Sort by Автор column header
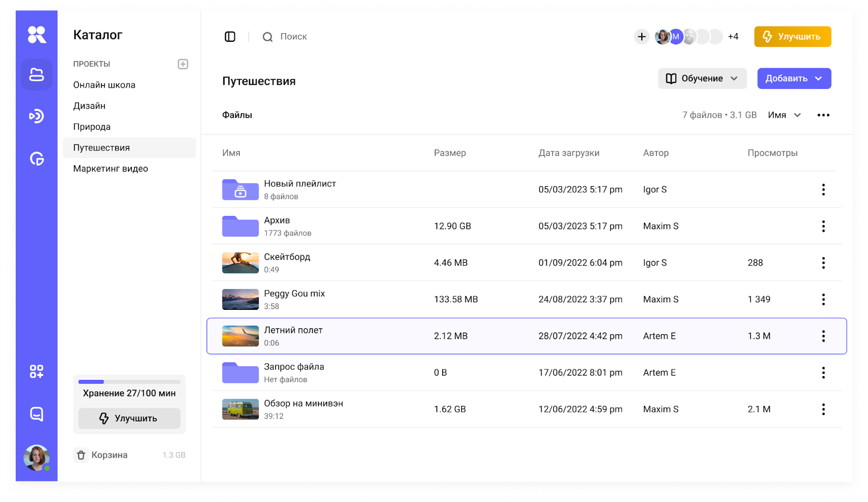 [x=656, y=153]
